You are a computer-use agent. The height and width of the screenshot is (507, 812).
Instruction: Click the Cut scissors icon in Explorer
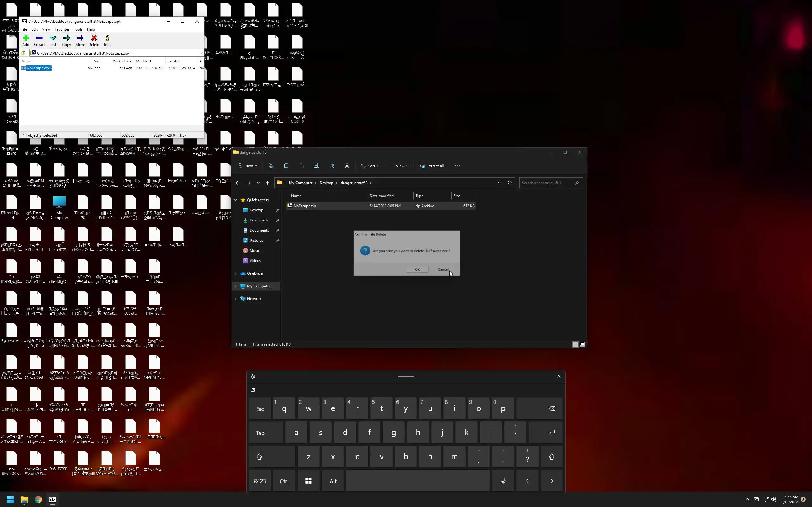(271, 166)
